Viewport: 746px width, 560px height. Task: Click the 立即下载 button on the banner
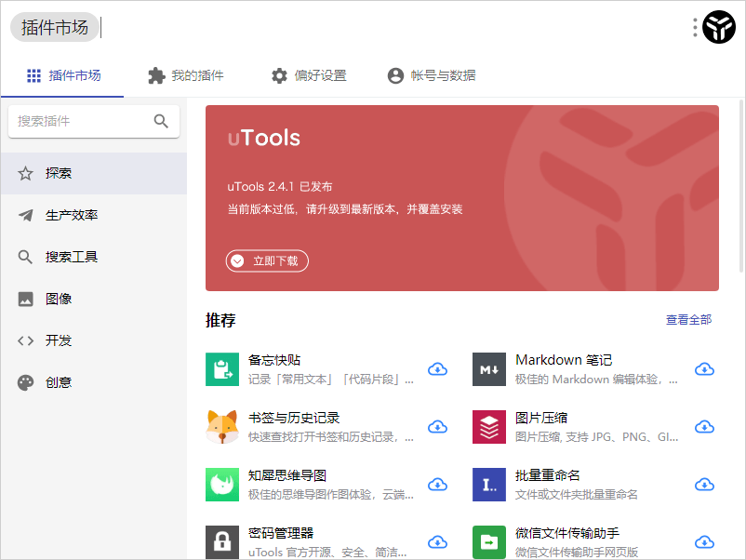click(267, 260)
